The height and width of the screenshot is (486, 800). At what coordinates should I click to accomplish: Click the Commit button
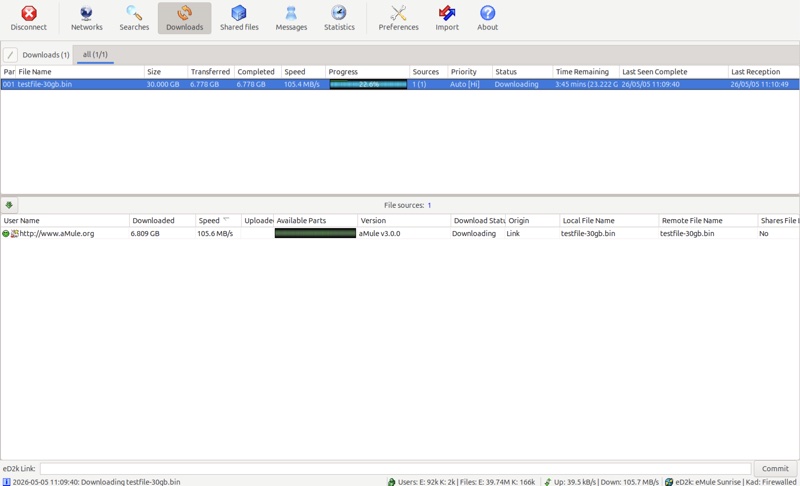point(775,468)
